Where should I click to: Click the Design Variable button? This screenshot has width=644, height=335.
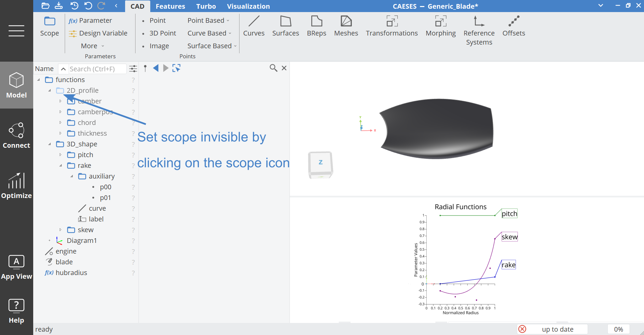(98, 33)
